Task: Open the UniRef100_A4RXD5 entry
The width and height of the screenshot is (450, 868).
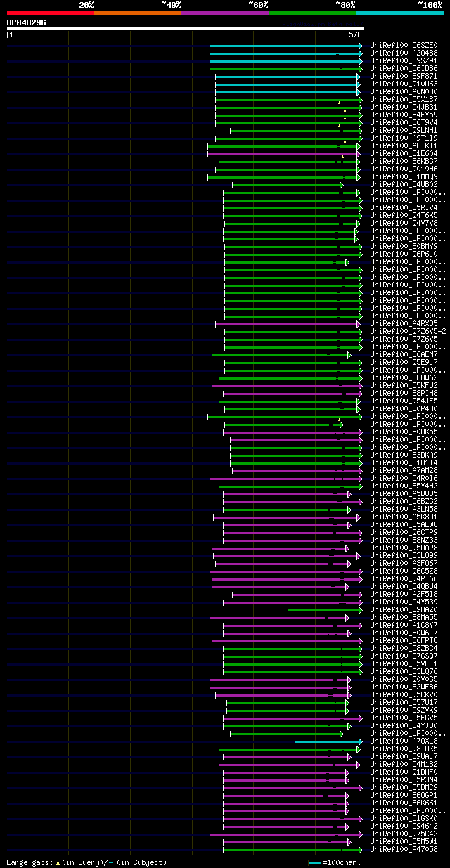Action: pyautogui.click(x=404, y=324)
